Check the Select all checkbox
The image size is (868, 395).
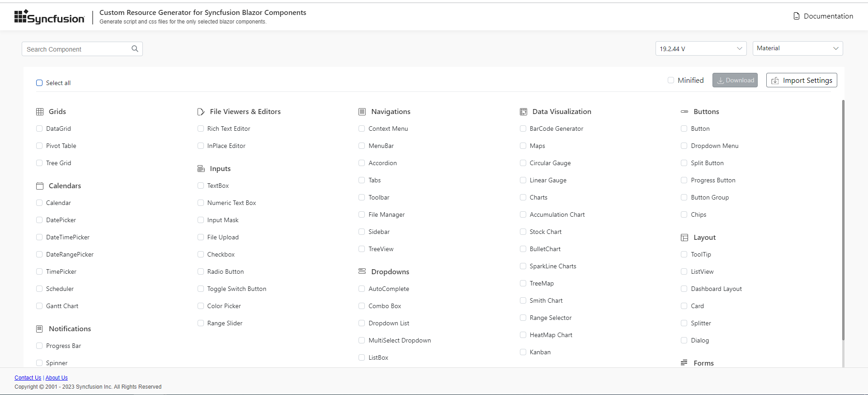coord(39,83)
